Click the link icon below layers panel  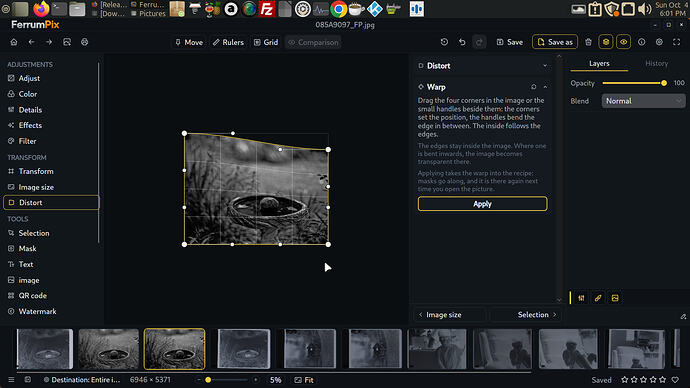tap(598, 298)
